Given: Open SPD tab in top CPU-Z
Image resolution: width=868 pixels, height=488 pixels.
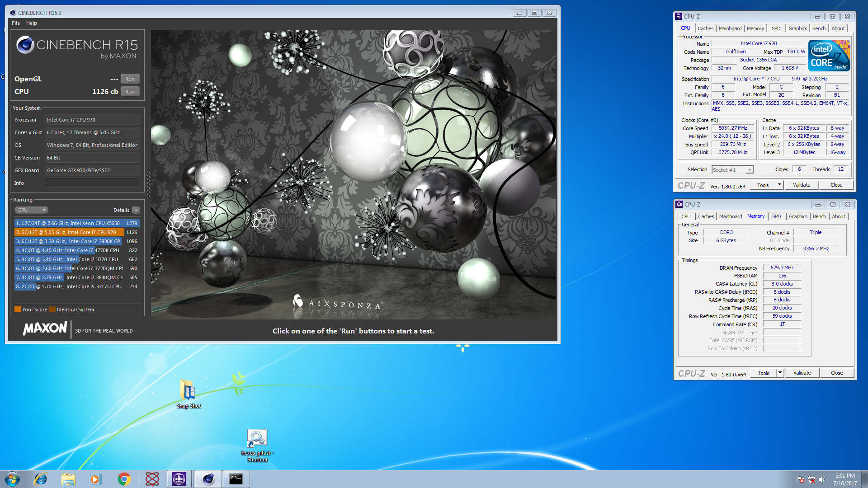Looking at the screenshot, I should click(x=776, y=28).
